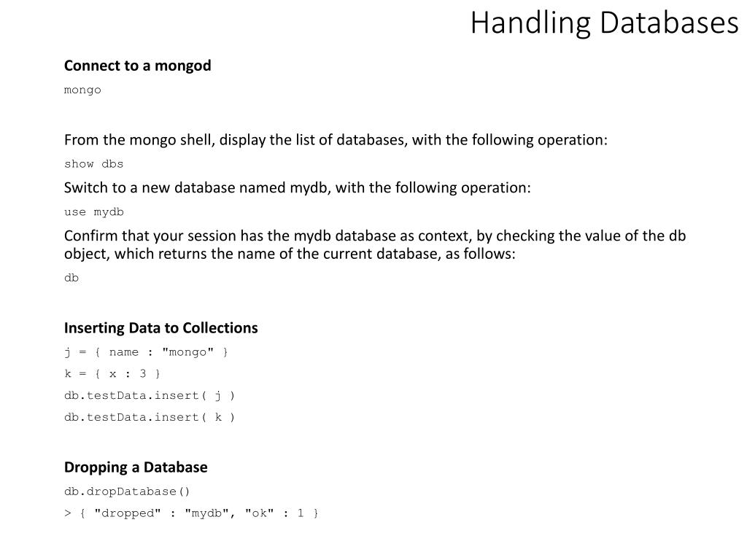
Task: Click the word mongod in the first heading
Action: [x=182, y=66]
